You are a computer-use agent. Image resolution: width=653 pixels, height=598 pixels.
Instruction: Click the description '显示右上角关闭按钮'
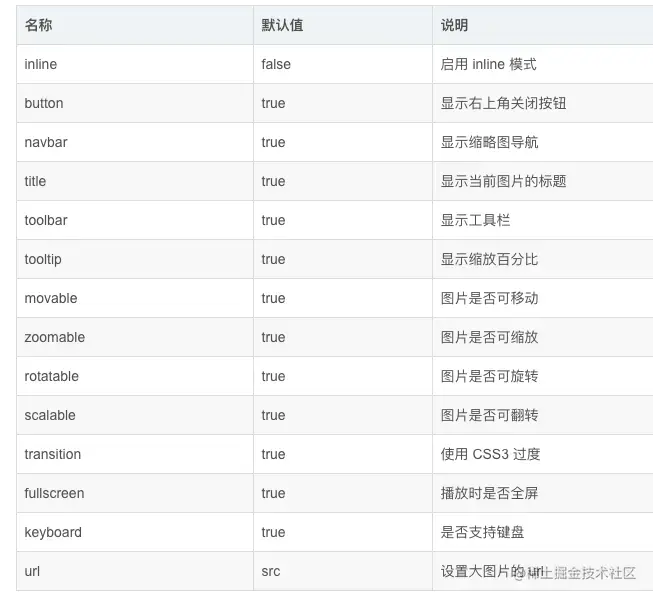503,103
